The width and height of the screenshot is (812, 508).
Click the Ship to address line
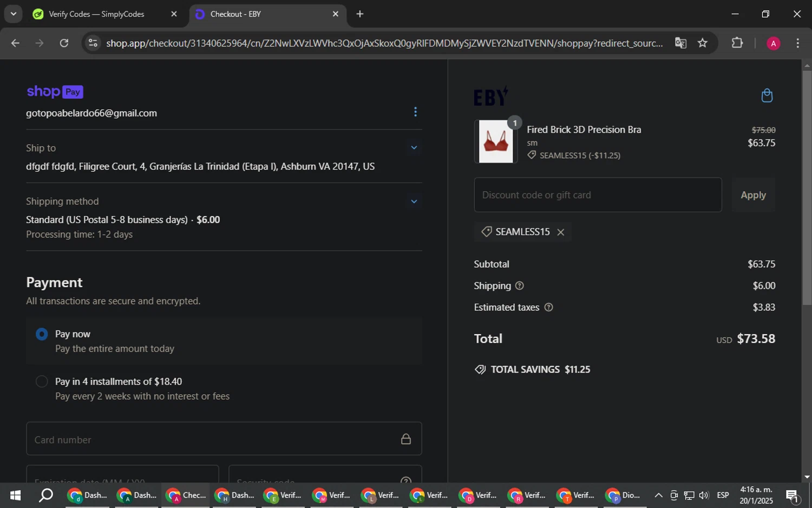[200, 167]
